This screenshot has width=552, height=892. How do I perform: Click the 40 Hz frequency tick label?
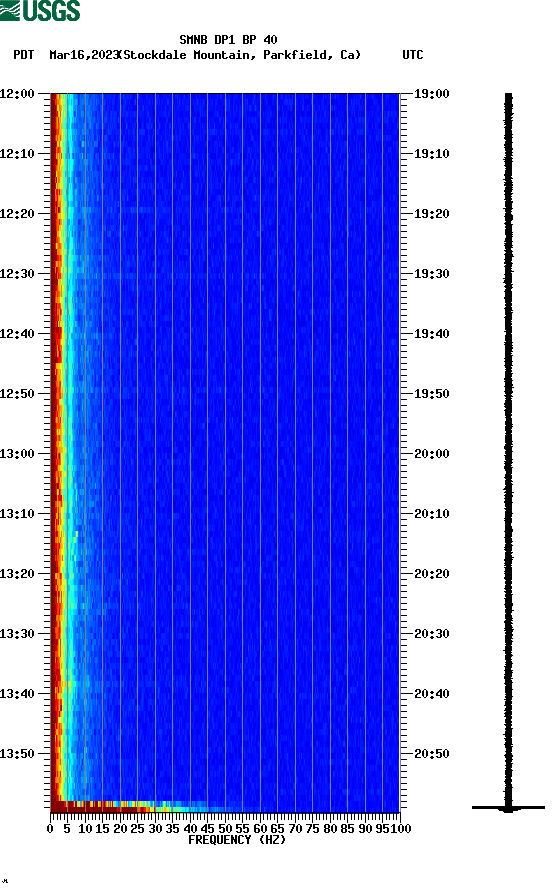(190, 829)
